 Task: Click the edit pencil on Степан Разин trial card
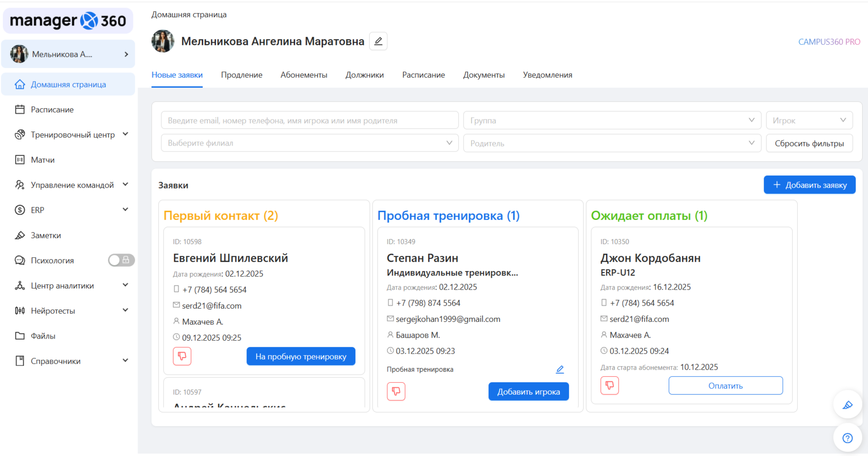click(x=560, y=369)
